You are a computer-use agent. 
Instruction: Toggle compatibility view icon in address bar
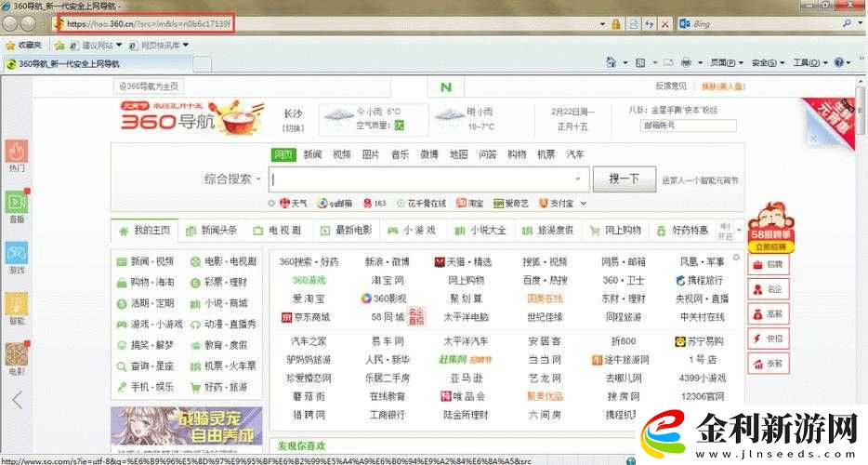[x=633, y=24]
